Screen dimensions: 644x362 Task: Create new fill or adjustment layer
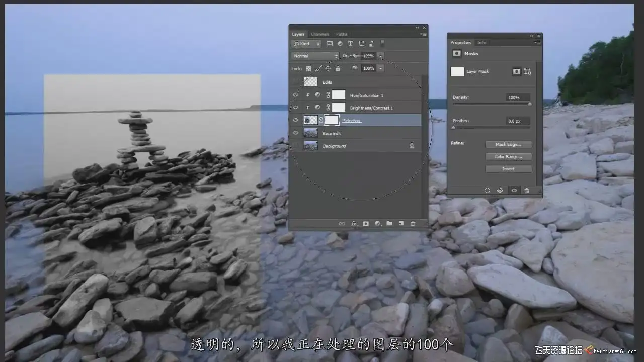pyautogui.click(x=377, y=224)
